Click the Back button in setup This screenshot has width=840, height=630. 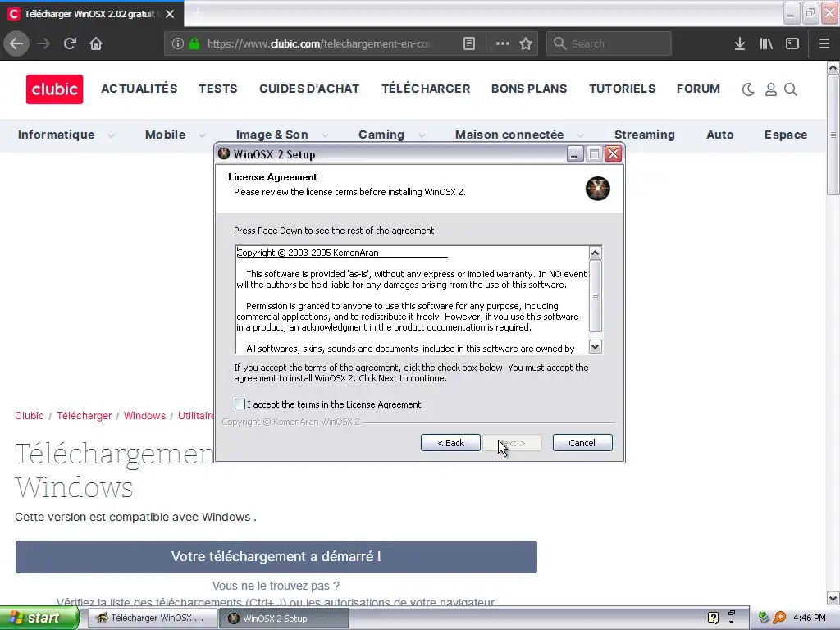pos(450,442)
